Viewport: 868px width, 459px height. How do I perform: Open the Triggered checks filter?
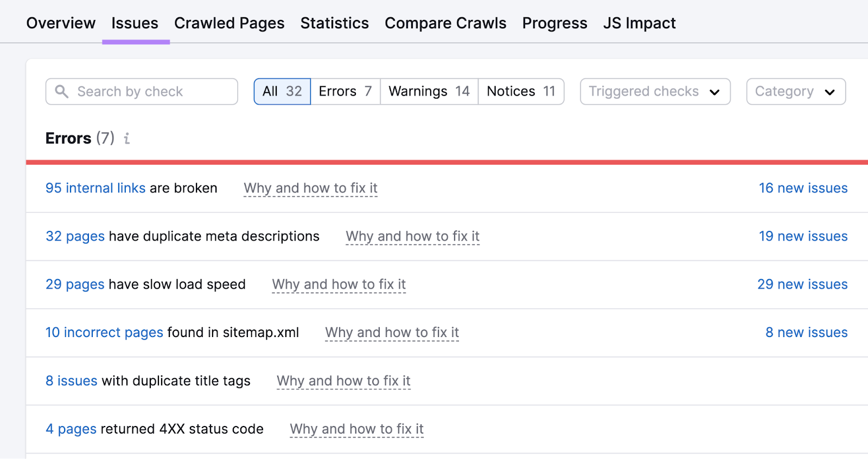654,92
